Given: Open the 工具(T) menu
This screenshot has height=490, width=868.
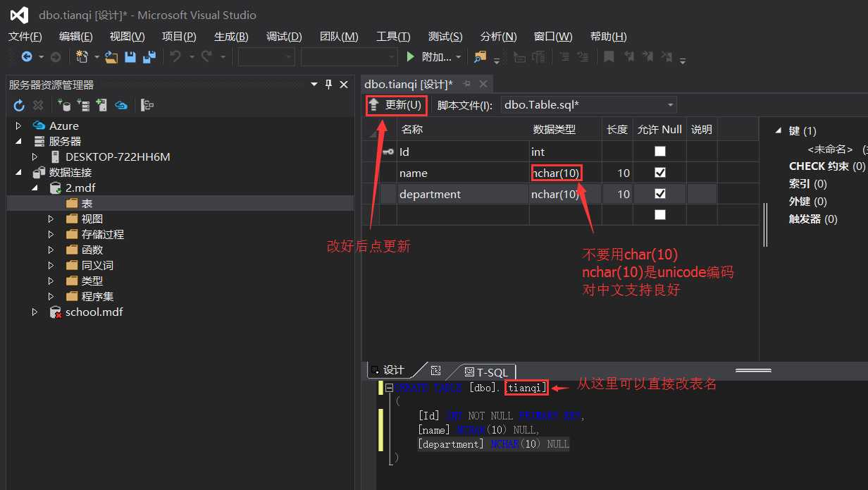Looking at the screenshot, I should (393, 37).
